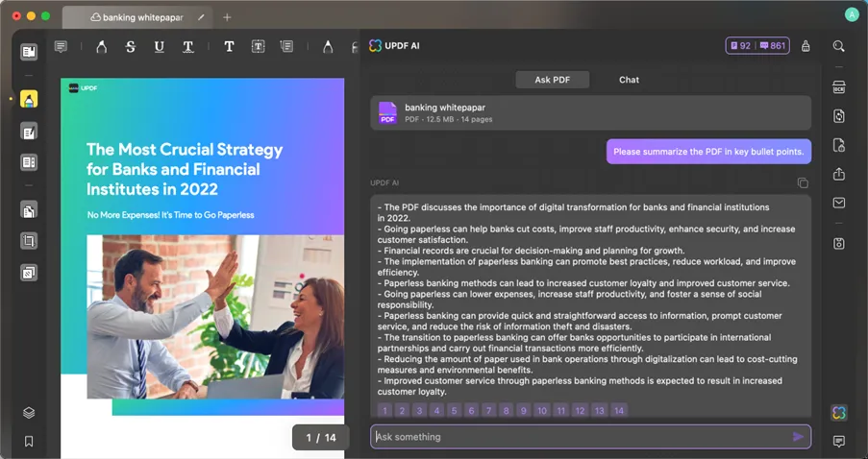Open the OCR text recognition tool
The image size is (868, 459).
[x=839, y=86]
